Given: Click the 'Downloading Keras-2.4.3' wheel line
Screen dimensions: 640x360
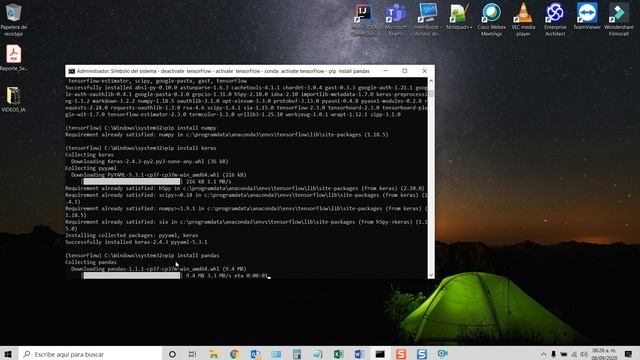Looking at the screenshot, I should (150, 161).
